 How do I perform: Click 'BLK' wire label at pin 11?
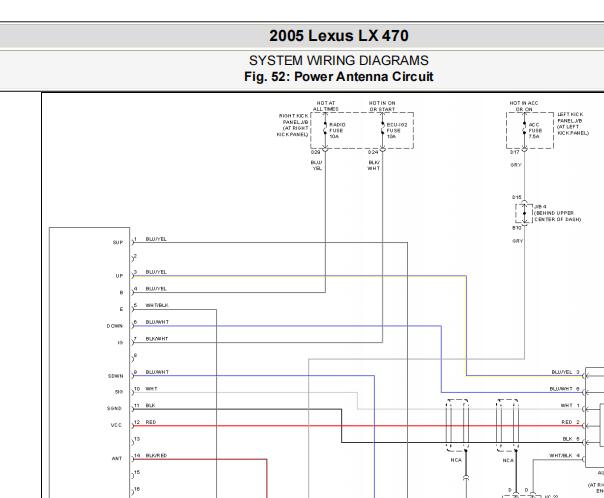pyautogui.click(x=150, y=406)
